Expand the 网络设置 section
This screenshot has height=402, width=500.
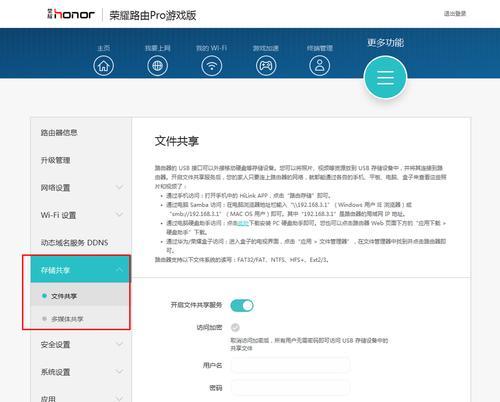click(81, 188)
